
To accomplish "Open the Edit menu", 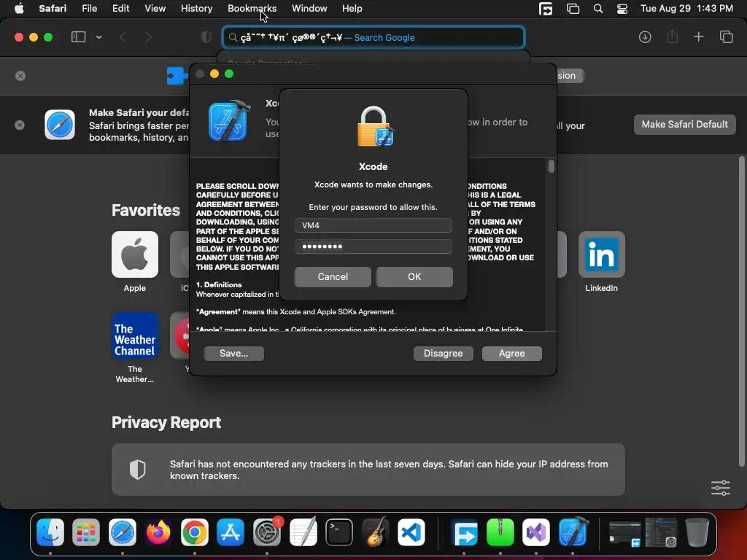I will 120,9.
